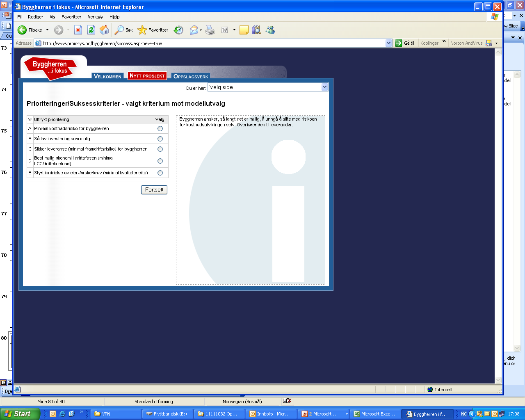This screenshot has height=420, width=525.
Task: Click the page icon in the IE status bar
Action: 18,389
